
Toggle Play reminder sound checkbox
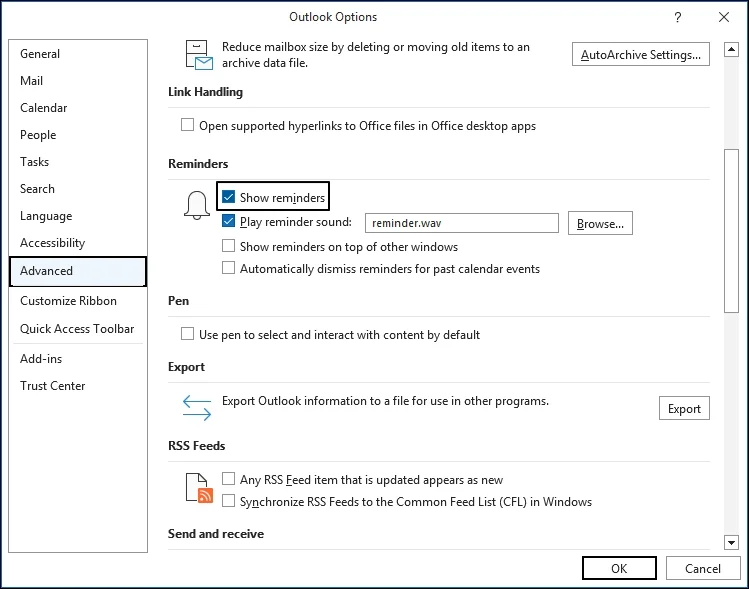(228, 221)
